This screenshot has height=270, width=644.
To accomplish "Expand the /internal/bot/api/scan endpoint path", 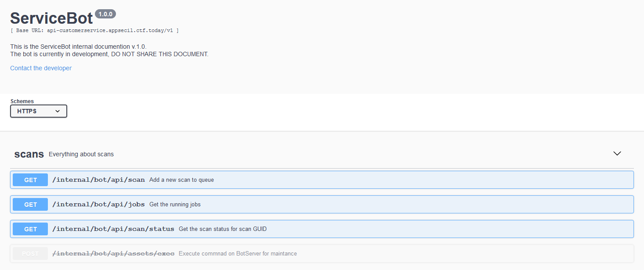I will (98, 180).
